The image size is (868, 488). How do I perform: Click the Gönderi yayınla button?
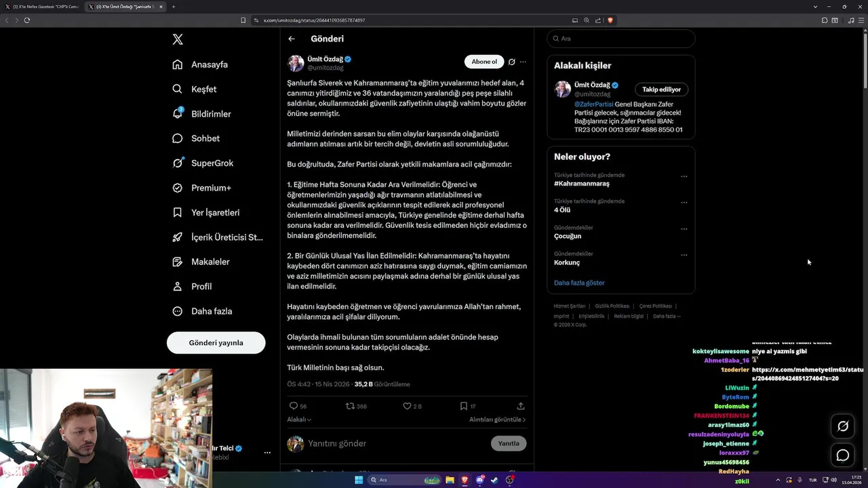216,342
